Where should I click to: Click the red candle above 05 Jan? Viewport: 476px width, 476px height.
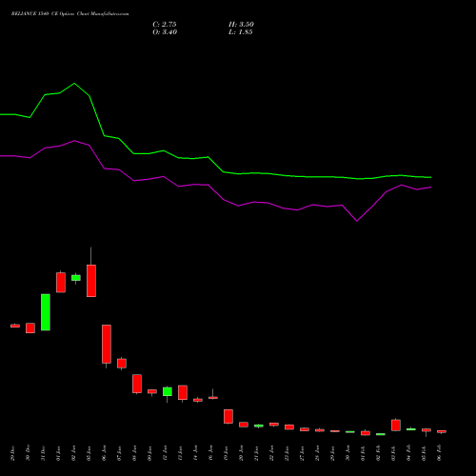91,281
